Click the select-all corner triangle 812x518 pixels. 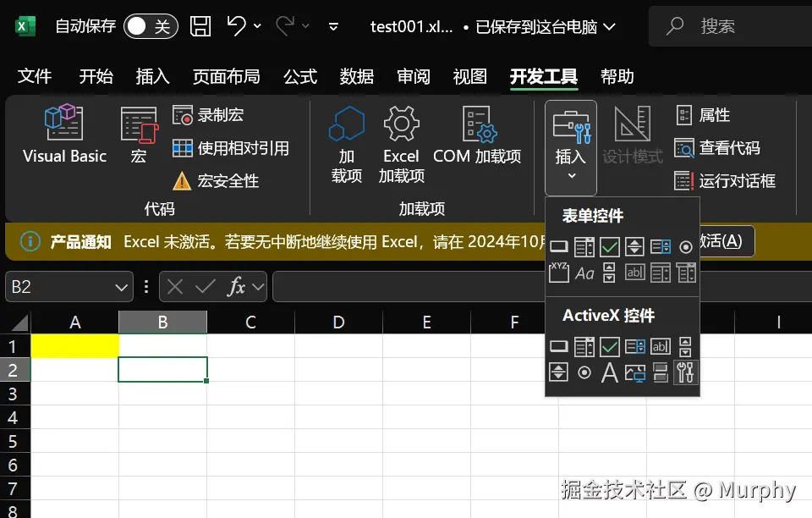19,322
